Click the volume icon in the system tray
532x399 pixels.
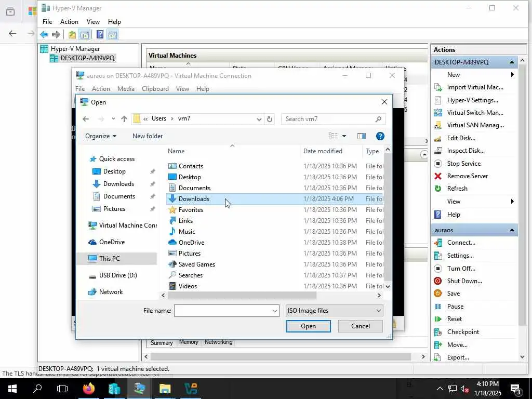[x=465, y=389]
